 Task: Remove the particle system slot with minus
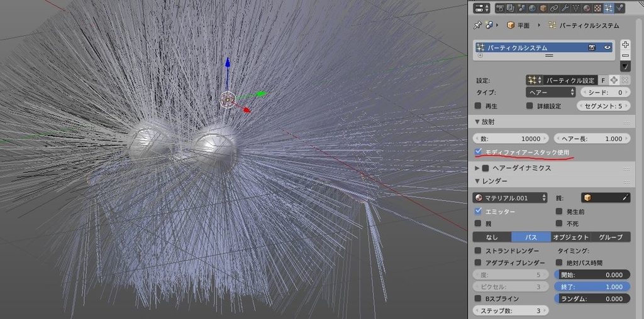[625, 55]
